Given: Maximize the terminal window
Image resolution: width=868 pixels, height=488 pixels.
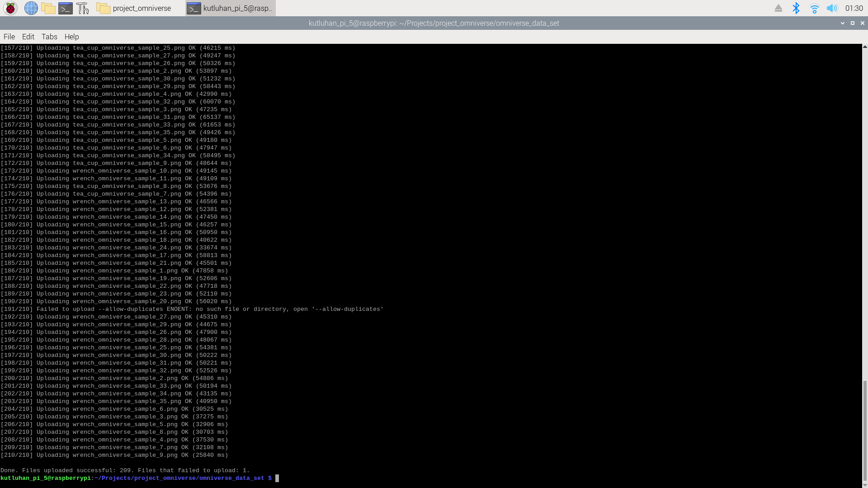Looking at the screenshot, I should coord(853,23).
